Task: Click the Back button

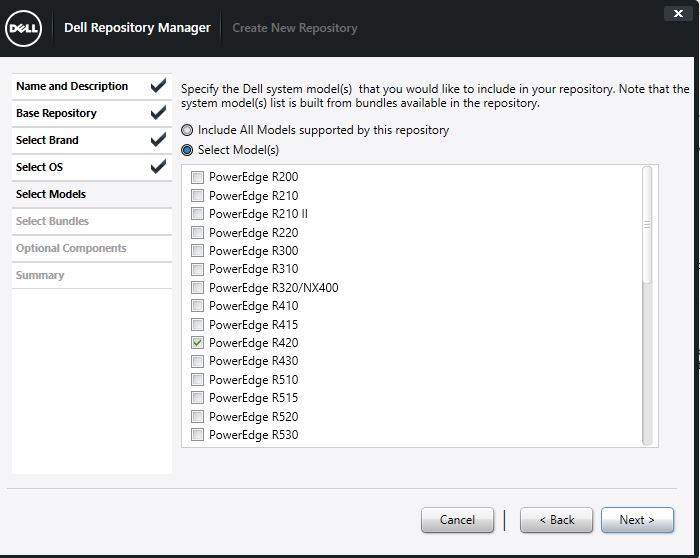Action: pyautogui.click(x=556, y=520)
